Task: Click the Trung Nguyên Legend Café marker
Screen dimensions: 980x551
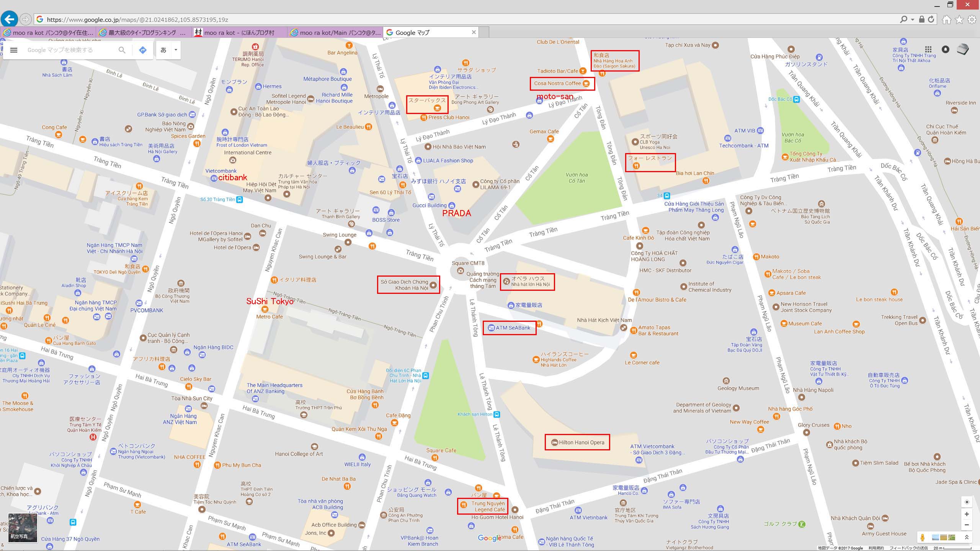Action: pyautogui.click(x=464, y=505)
